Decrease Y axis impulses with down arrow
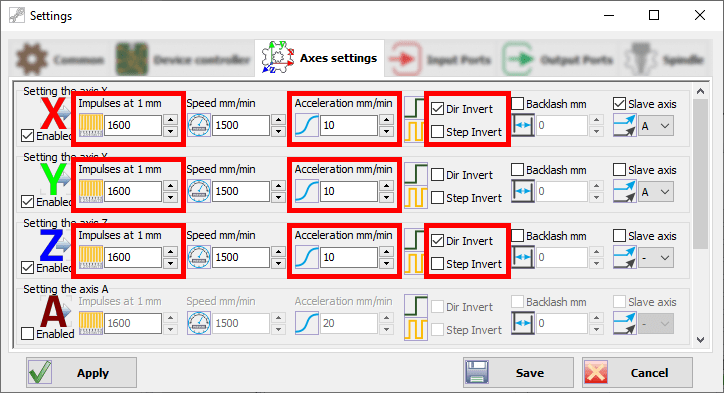 (x=171, y=197)
